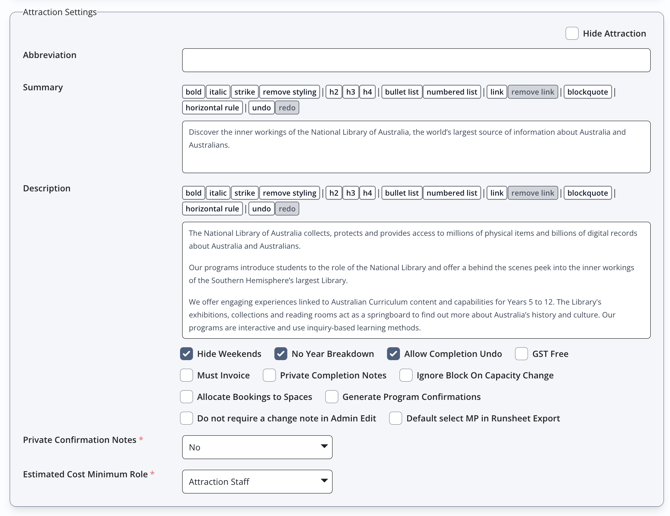Click inside the Summary text editor area

pyautogui.click(x=416, y=146)
